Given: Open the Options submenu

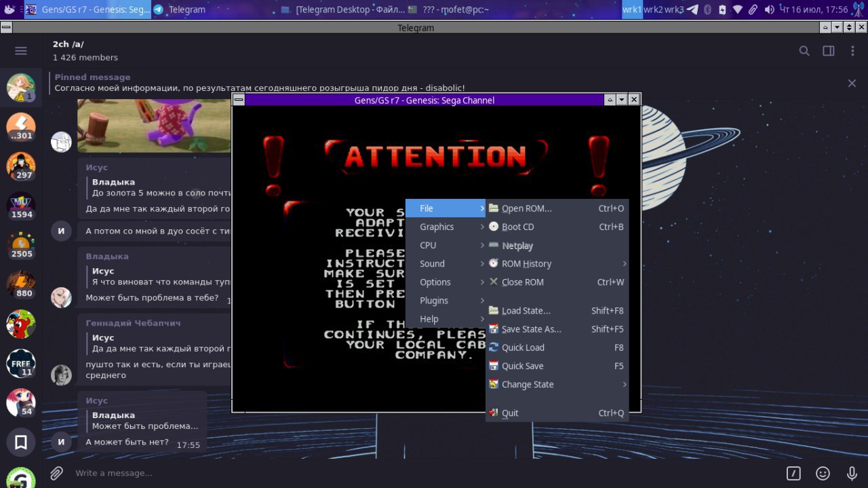Looking at the screenshot, I should (446, 282).
